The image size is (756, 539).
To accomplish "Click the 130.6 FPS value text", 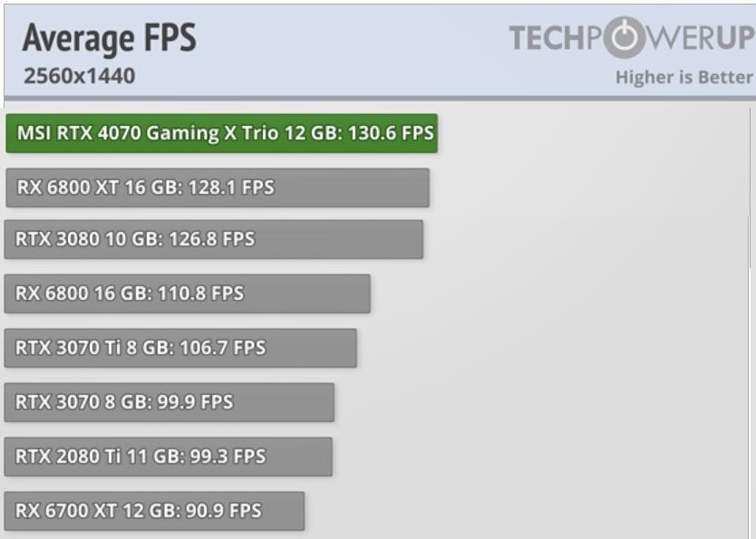I will 391,133.
